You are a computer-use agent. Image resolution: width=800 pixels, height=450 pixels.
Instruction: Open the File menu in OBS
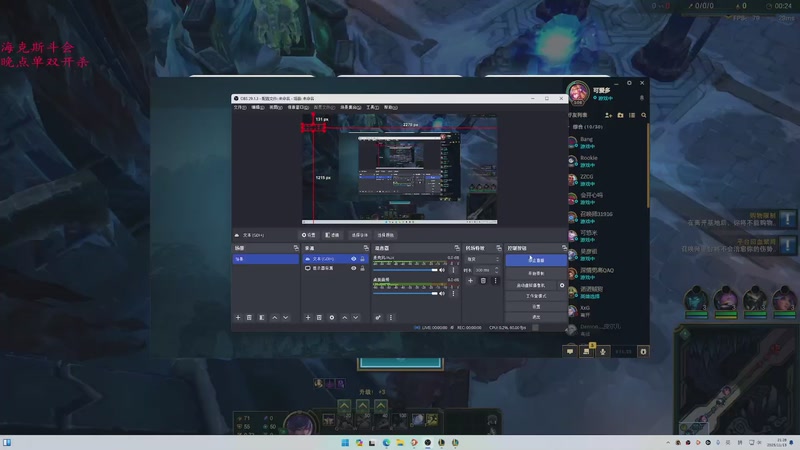[x=239, y=107]
